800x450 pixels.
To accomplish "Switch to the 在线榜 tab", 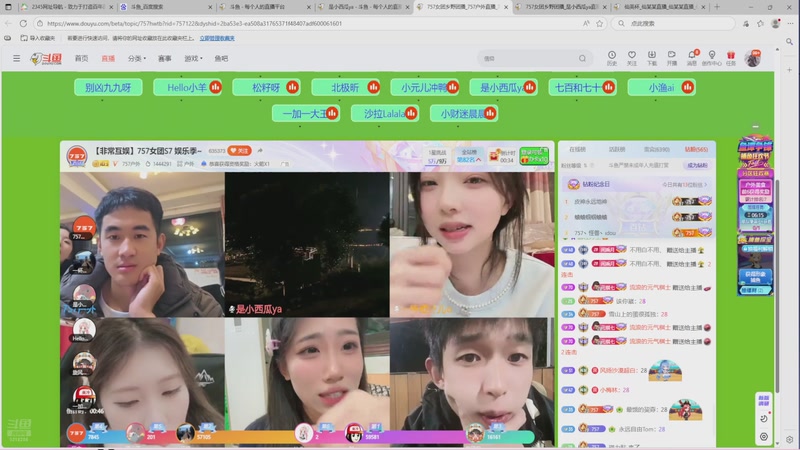I will click(x=578, y=149).
